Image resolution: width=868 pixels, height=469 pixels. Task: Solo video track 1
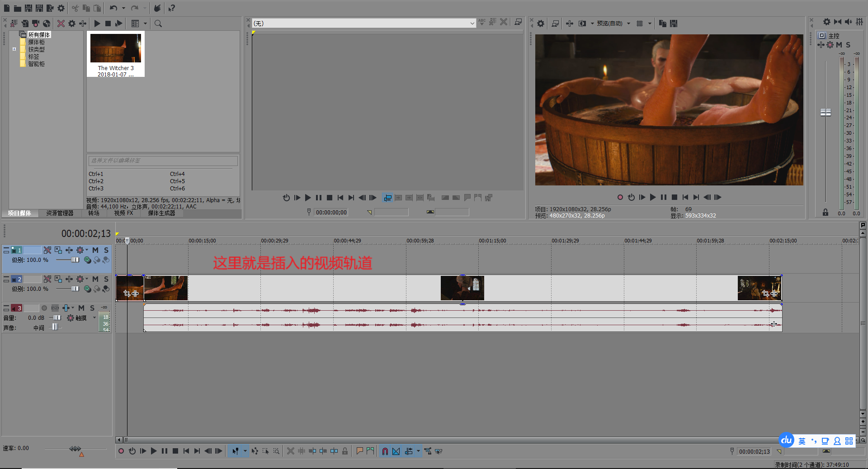click(x=106, y=250)
